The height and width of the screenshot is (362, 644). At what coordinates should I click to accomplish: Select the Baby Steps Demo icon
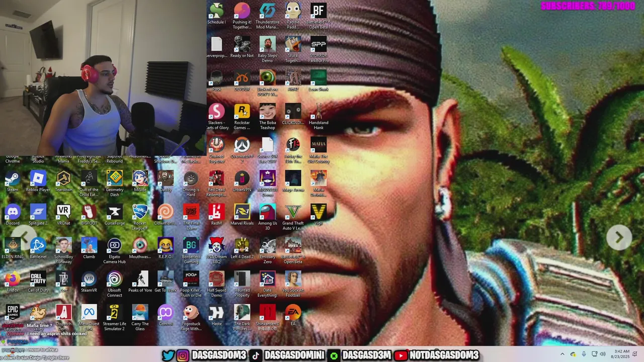tap(267, 50)
